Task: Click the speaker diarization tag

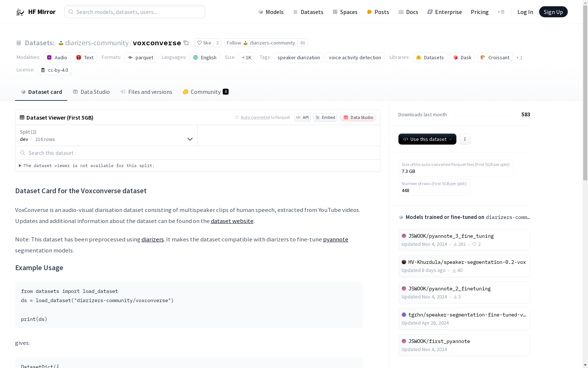Action: (299, 57)
